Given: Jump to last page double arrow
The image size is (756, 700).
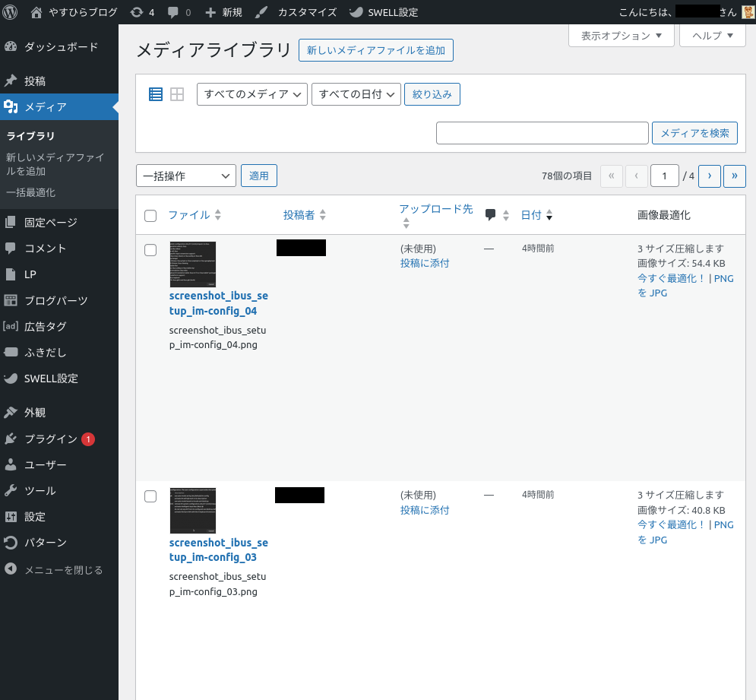Looking at the screenshot, I should [x=734, y=176].
